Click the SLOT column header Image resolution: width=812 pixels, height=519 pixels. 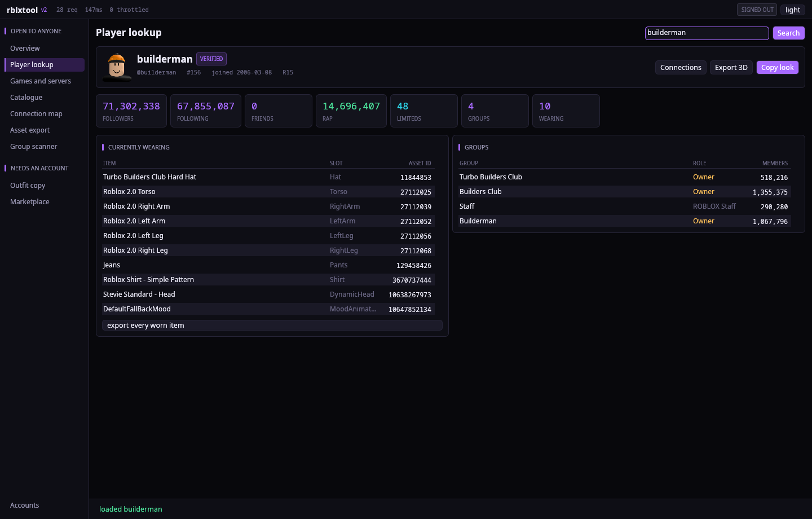click(336, 164)
